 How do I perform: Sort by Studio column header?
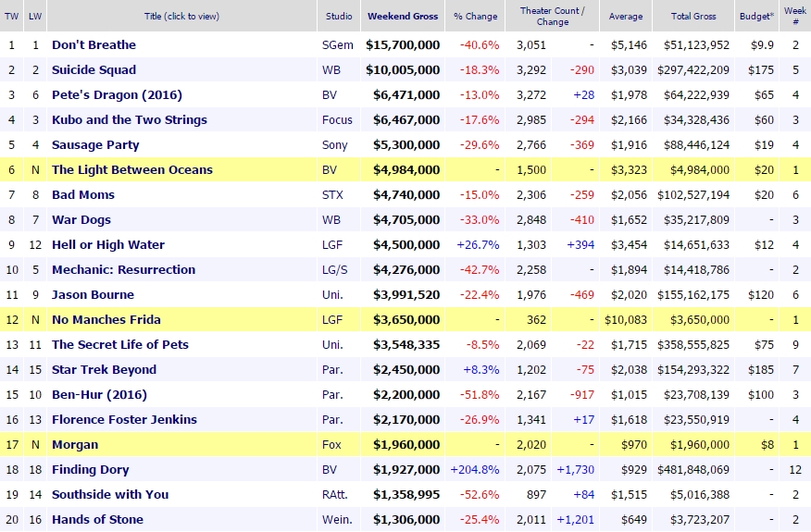(x=339, y=16)
